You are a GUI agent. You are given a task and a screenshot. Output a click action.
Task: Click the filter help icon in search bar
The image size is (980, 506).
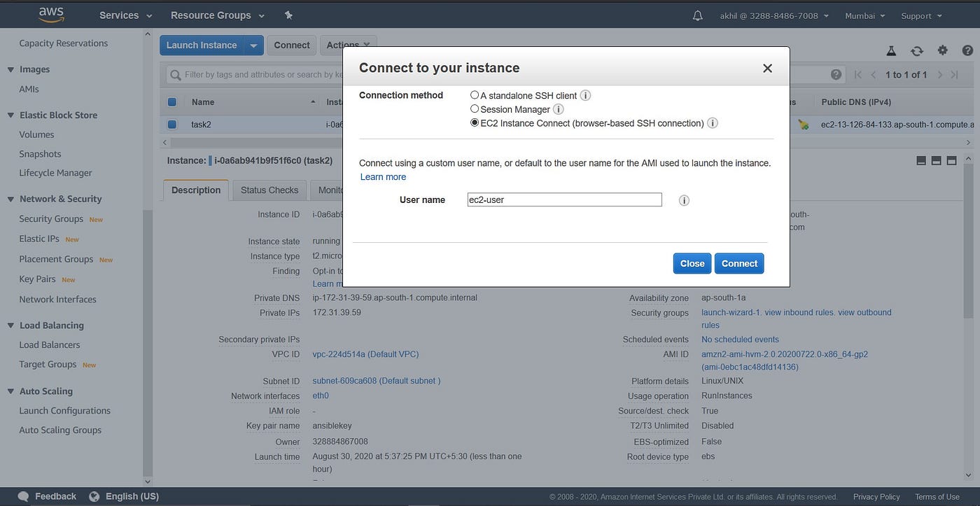pyautogui.click(x=836, y=74)
